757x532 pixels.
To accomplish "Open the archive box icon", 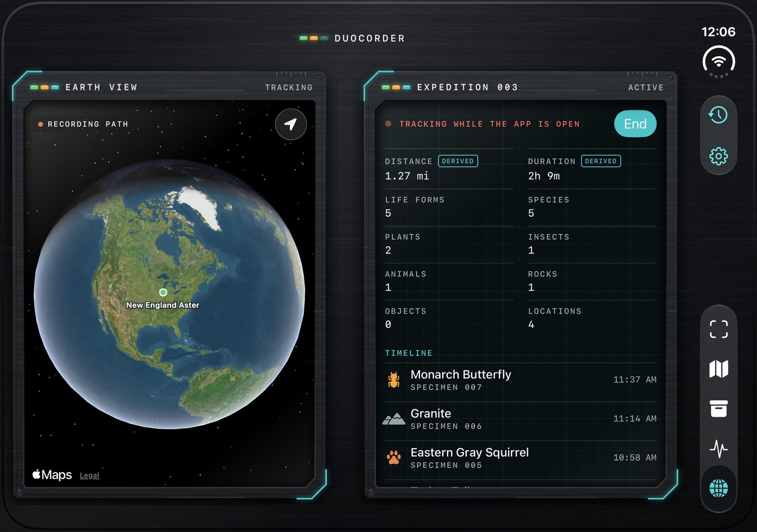I will tap(719, 409).
